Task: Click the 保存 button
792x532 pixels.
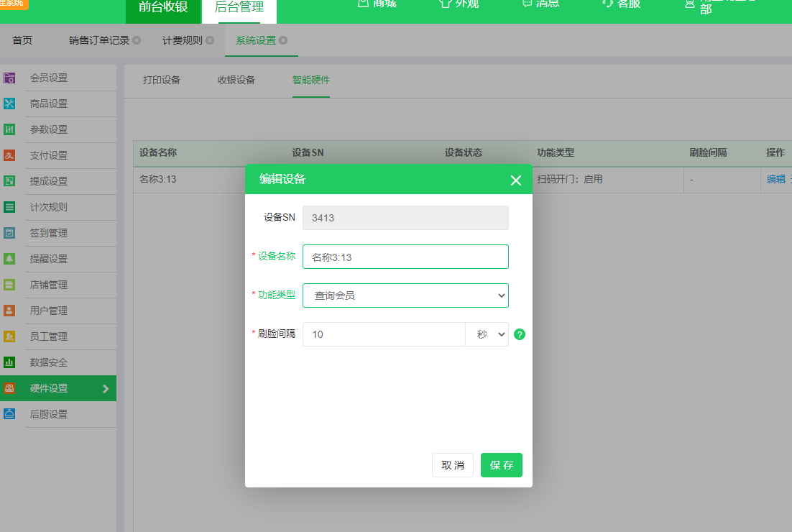Action: (x=501, y=465)
